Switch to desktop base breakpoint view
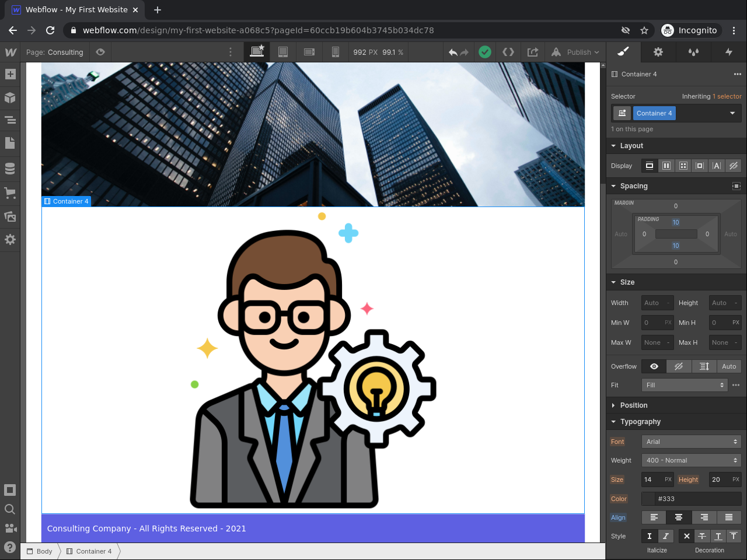The width and height of the screenshot is (747, 560). click(257, 52)
